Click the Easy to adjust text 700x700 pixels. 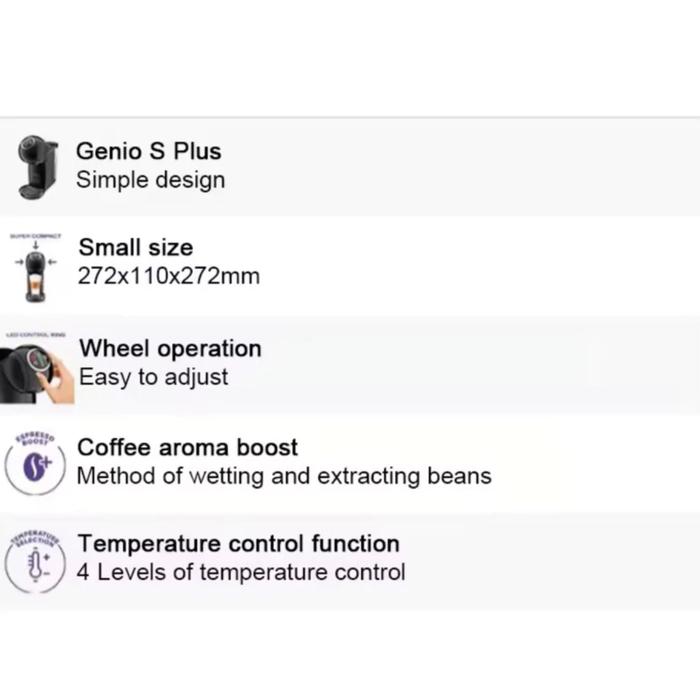pos(153,377)
